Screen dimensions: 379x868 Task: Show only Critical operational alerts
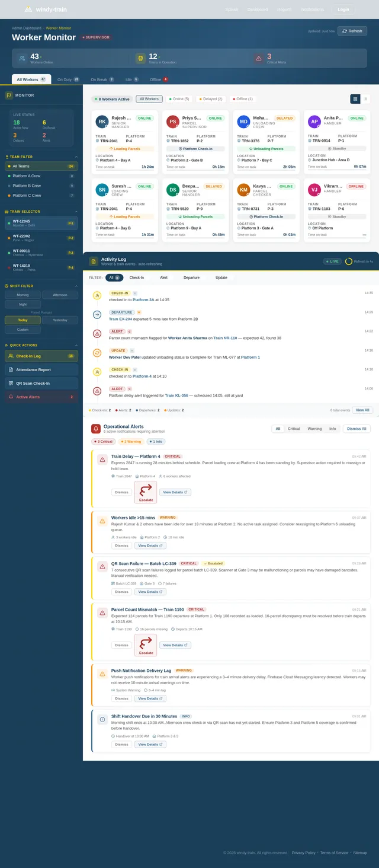pos(294,429)
